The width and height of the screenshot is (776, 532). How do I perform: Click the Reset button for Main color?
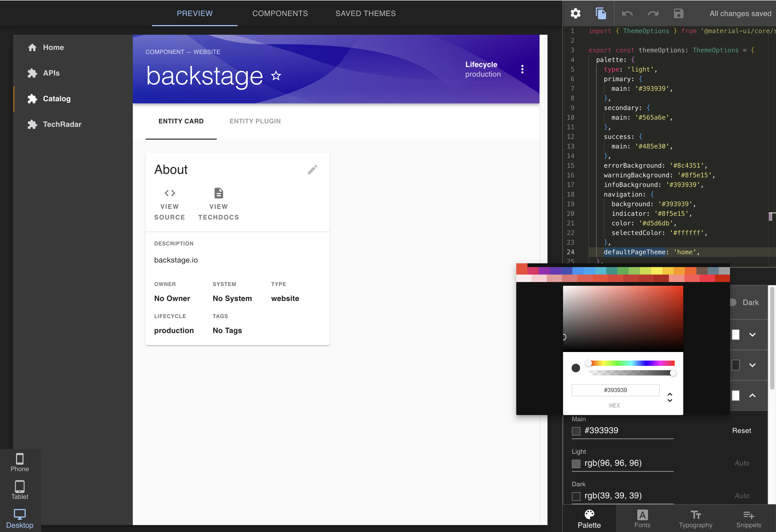(x=742, y=431)
